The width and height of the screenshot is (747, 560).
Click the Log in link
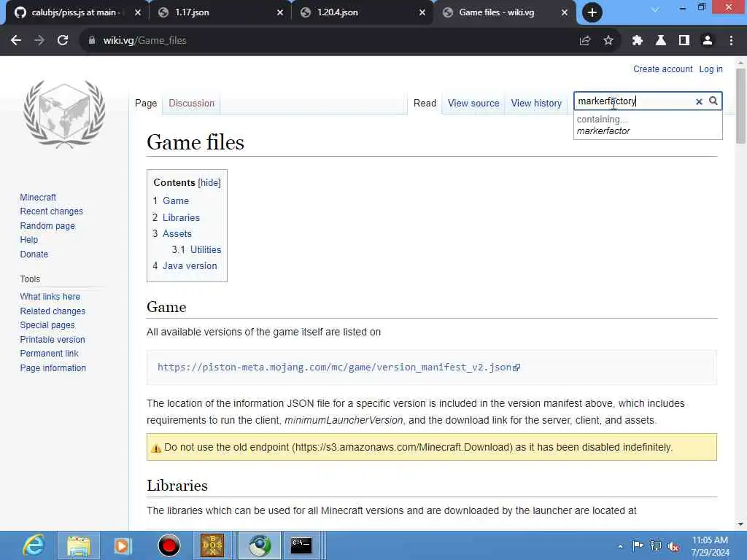pos(711,69)
